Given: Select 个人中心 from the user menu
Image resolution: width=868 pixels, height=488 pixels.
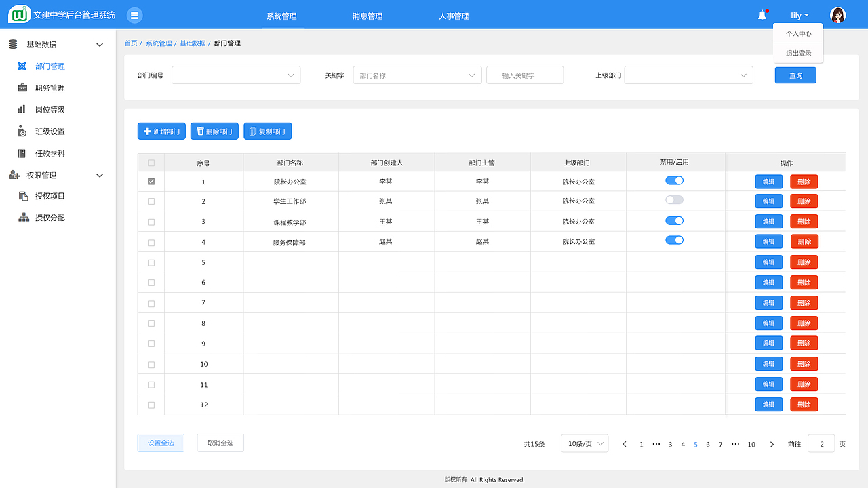Looking at the screenshot, I should pos(797,33).
